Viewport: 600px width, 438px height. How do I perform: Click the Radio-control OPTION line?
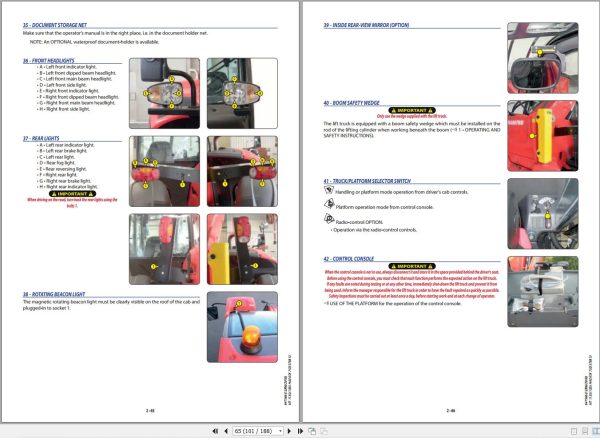tap(359, 222)
